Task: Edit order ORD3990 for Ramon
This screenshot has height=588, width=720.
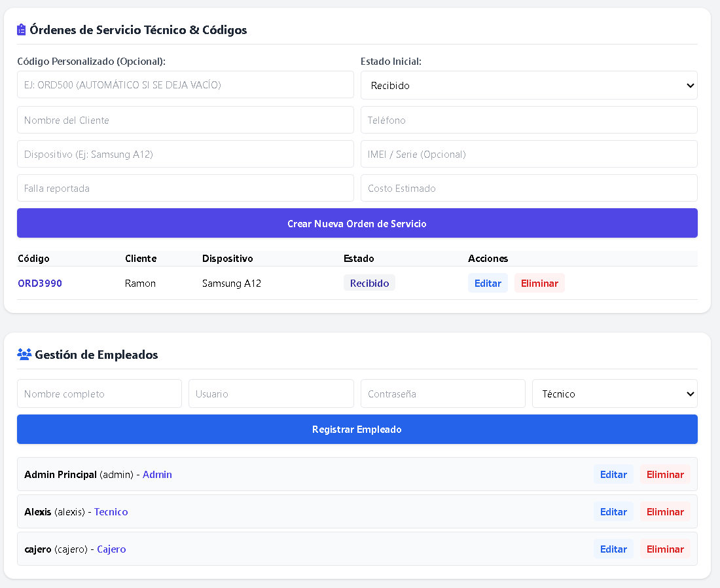Action: (x=488, y=283)
